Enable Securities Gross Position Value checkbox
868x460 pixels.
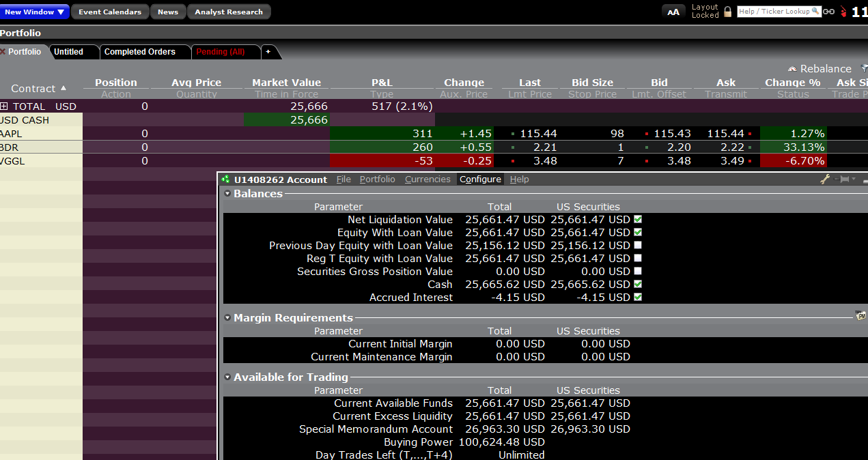click(x=638, y=272)
